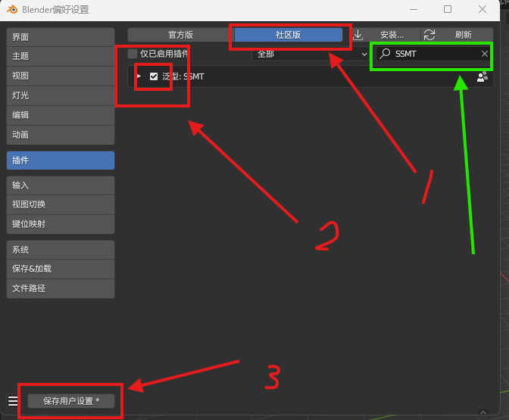Click the refresh circular arrows icon
Image resolution: width=509 pixels, height=420 pixels.
(x=429, y=35)
